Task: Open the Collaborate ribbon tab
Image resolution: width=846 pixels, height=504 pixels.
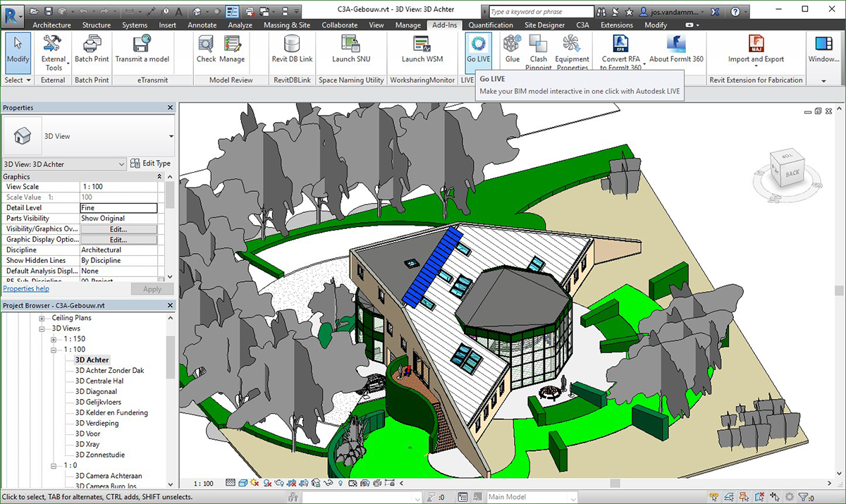Action: pos(339,25)
